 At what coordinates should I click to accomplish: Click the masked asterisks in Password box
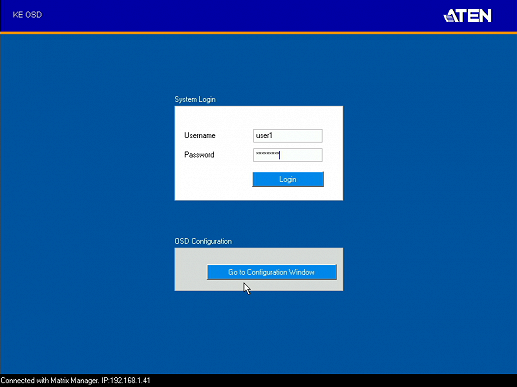click(x=267, y=153)
